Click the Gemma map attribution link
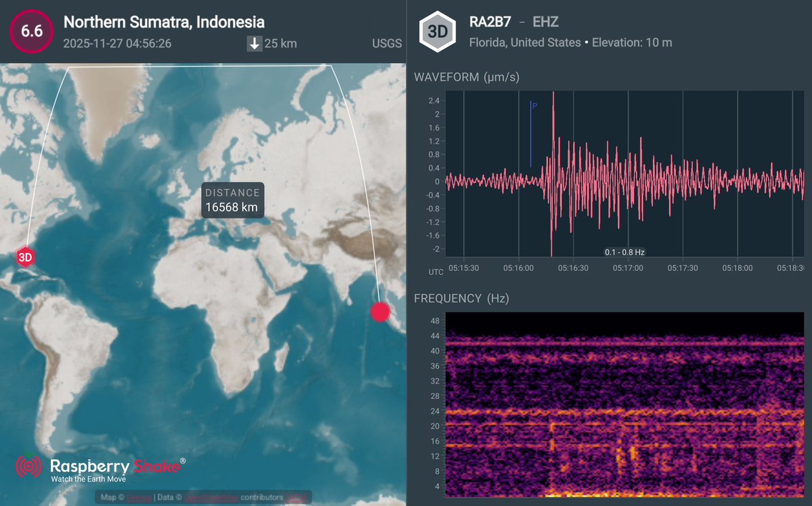 138,497
